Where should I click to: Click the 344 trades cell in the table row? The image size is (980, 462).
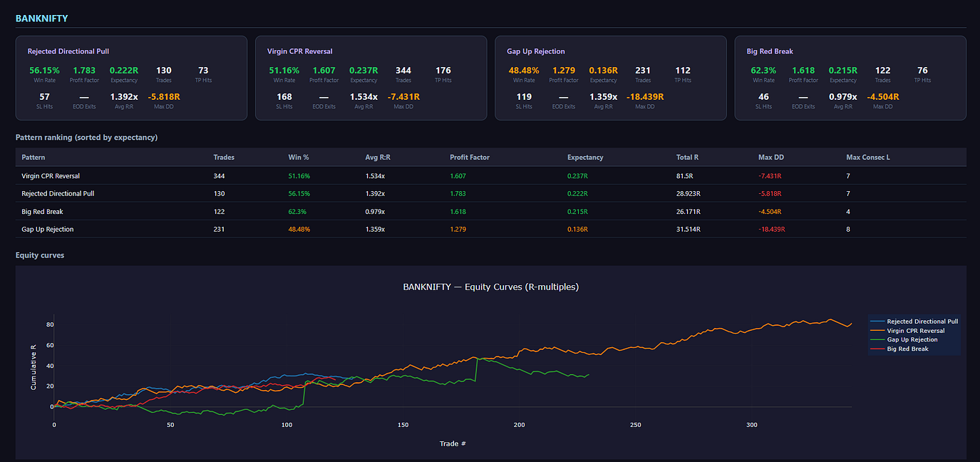click(x=220, y=175)
